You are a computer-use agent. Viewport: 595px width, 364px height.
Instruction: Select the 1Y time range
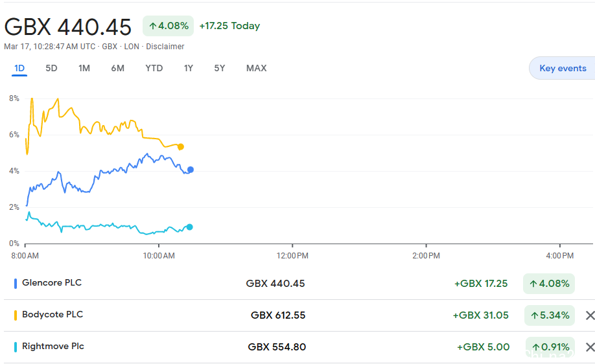[x=189, y=68]
